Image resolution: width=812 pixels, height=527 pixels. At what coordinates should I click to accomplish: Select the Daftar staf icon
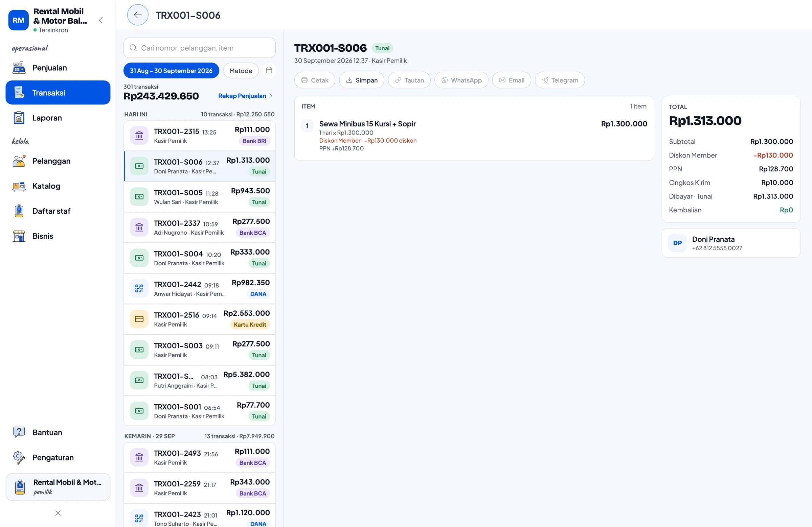click(19, 211)
